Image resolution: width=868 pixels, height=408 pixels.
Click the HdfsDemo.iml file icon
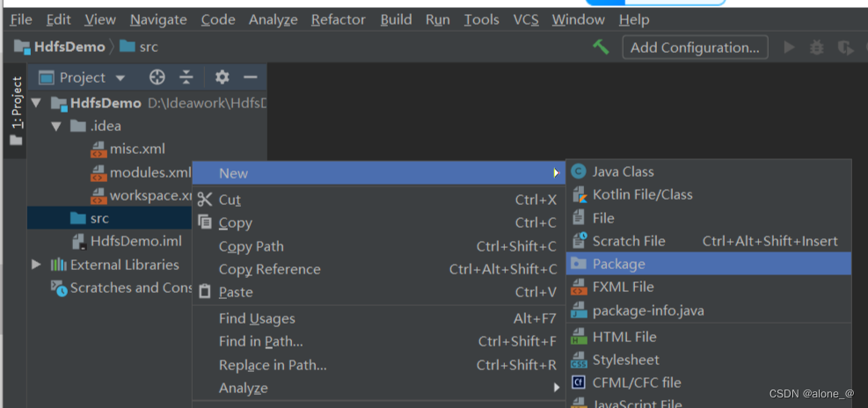(x=79, y=242)
